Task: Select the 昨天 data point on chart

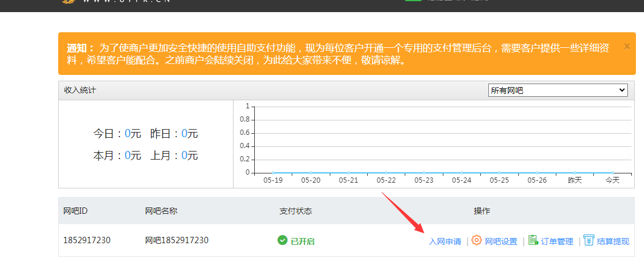Action: (x=575, y=172)
